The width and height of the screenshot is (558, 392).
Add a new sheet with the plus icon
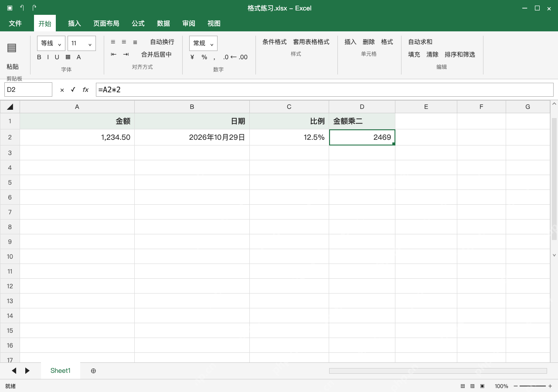coord(93,371)
